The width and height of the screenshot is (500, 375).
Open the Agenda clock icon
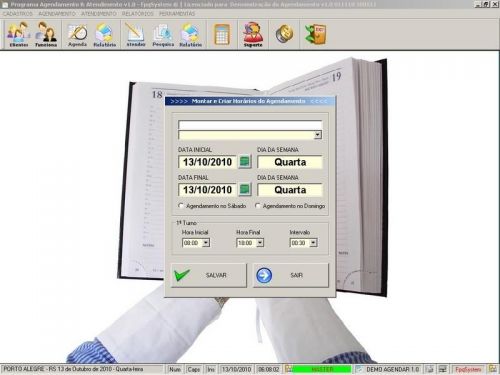pos(77,34)
